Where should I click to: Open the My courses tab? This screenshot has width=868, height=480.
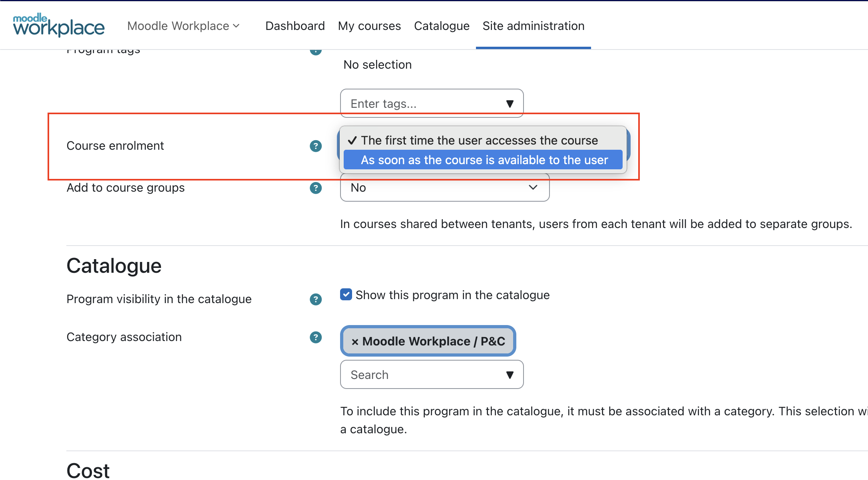(369, 26)
